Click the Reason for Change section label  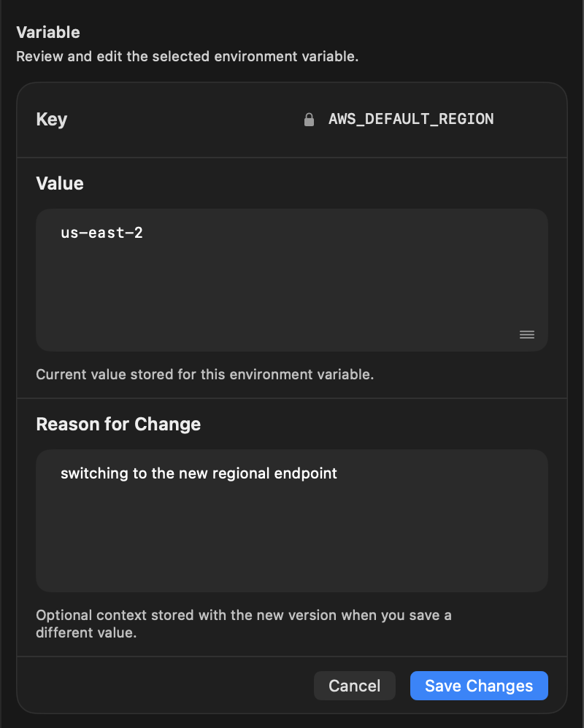click(118, 424)
